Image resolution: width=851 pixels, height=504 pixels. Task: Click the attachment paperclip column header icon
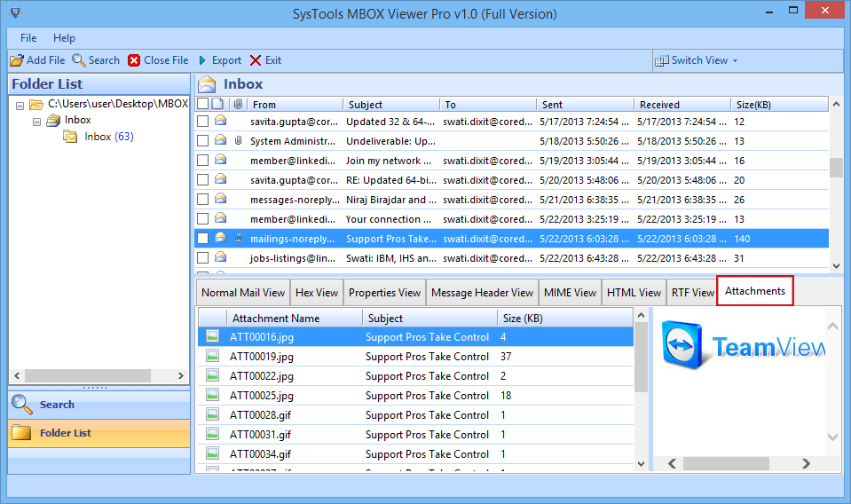[238, 104]
